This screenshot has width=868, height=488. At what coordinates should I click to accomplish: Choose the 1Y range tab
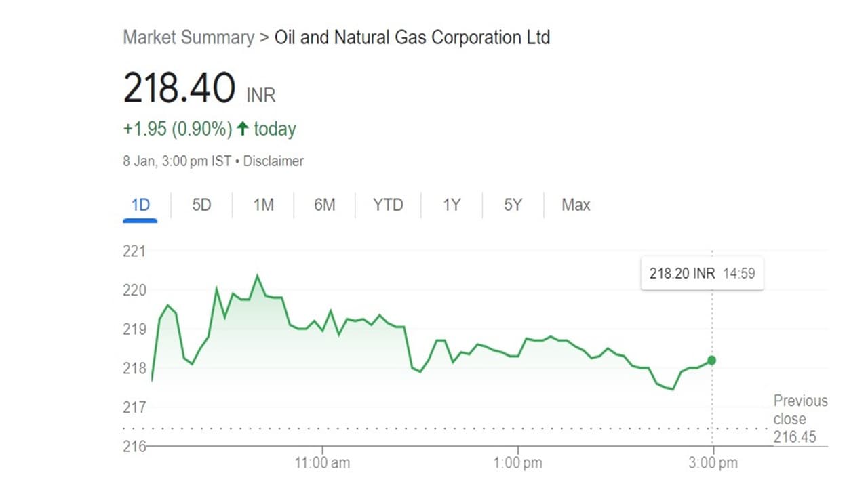tap(452, 205)
